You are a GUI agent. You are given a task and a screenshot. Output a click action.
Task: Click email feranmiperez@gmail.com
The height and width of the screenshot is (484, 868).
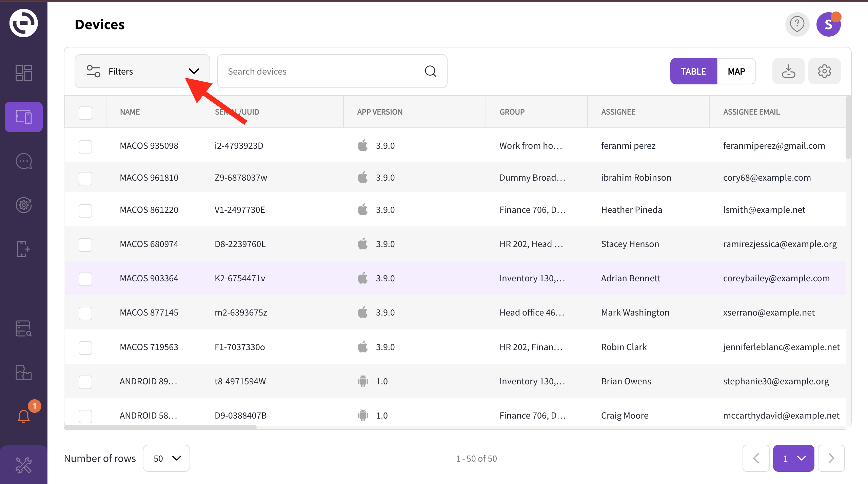[x=774, y=146]
